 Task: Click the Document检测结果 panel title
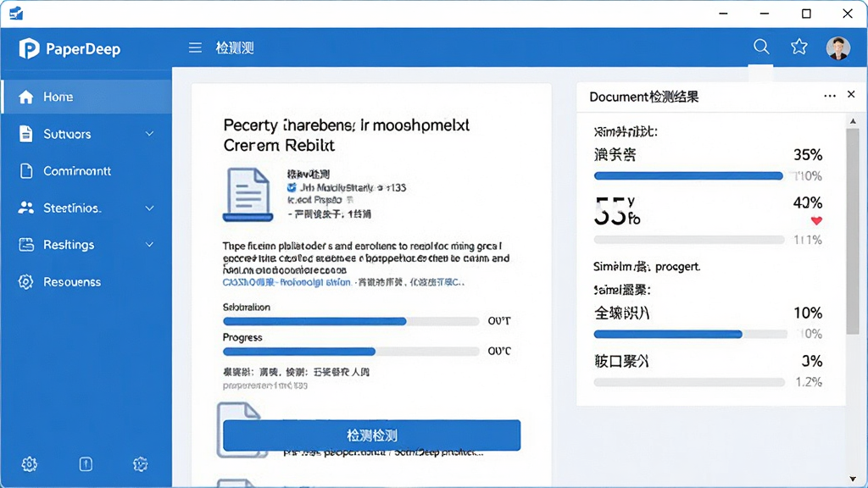coord(644,97)
